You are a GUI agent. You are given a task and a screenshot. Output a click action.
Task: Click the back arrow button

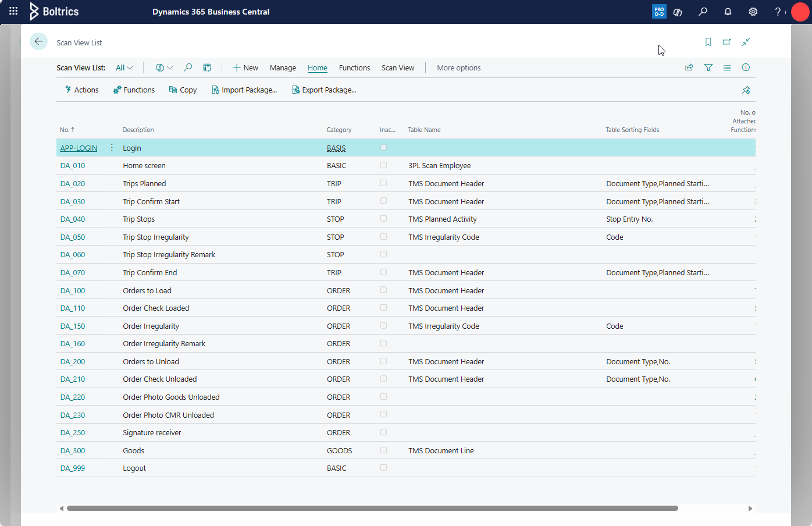(x=38, y=41)
